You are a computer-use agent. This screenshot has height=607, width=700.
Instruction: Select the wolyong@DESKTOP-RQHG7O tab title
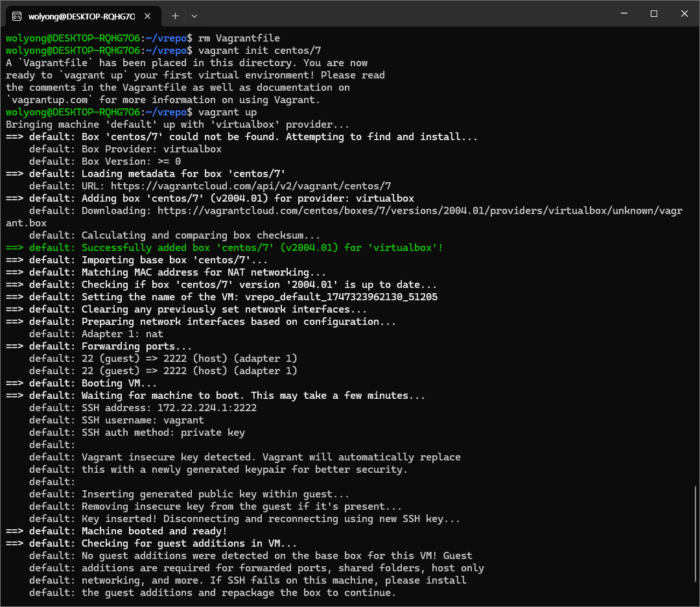(81, 16)
